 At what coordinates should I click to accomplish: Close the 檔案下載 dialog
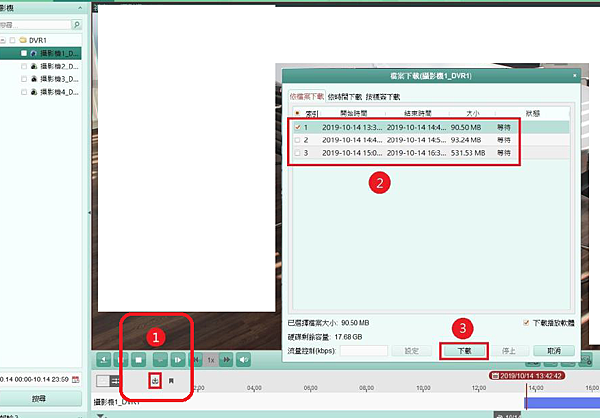click(x=574, y=75)
